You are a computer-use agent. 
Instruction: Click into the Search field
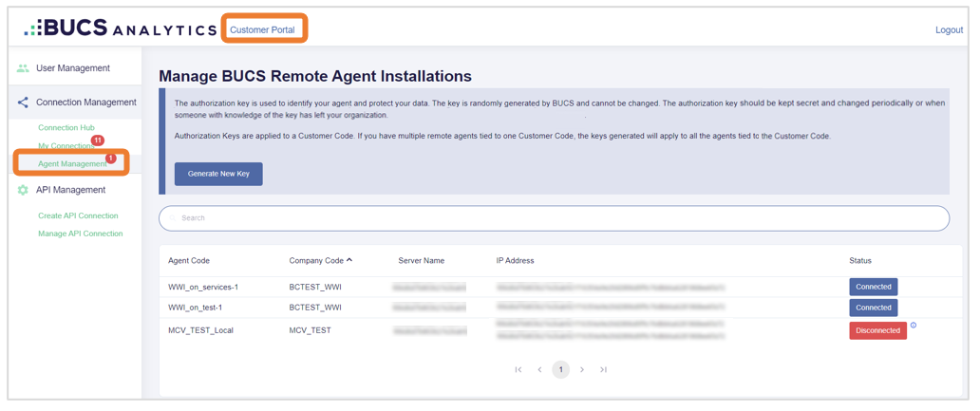[555, 218]
